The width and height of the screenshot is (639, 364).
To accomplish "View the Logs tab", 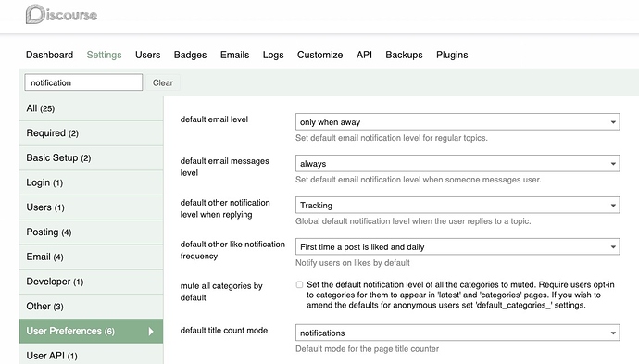I will click(273, 55).
